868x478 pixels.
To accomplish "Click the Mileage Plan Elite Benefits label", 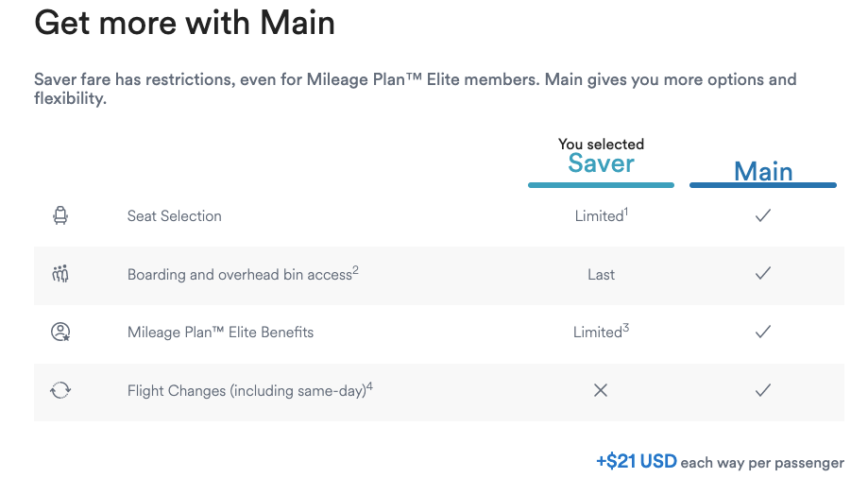I will click(220, 333).
